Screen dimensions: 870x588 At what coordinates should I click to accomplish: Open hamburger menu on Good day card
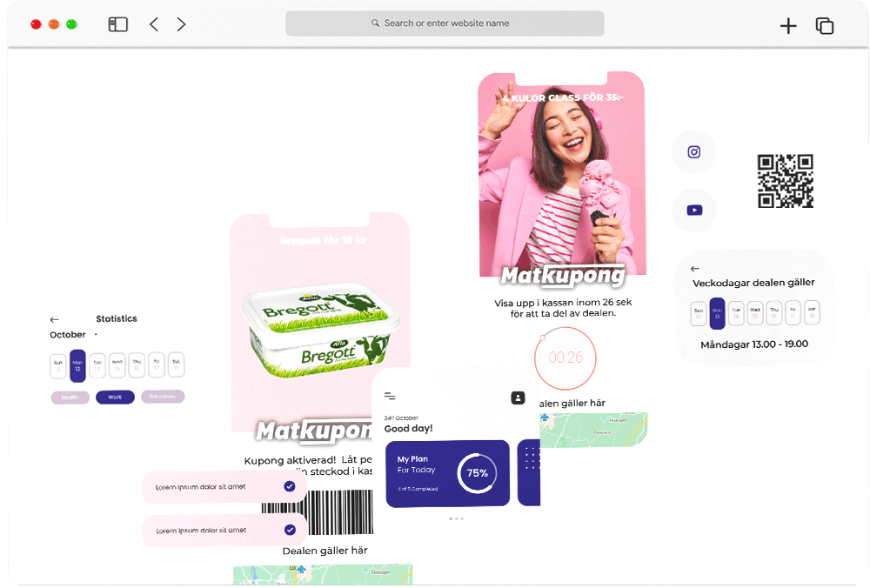tap(390, 396)
